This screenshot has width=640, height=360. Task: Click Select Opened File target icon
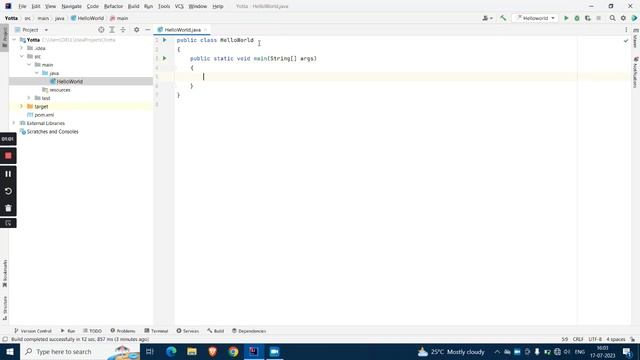(x=101, y=30)
